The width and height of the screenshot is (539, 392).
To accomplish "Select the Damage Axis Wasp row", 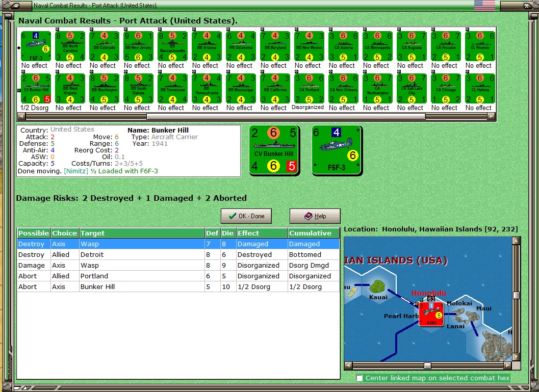I will coord(178,265).
